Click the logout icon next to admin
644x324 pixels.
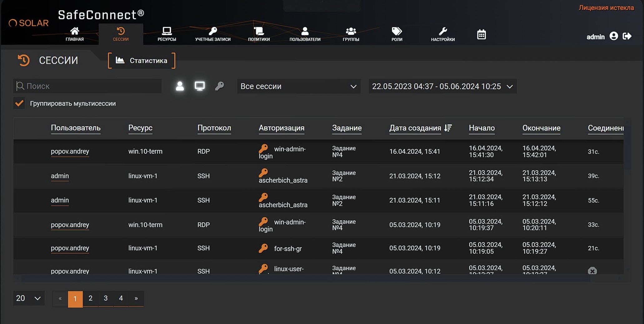pos(627,36)
